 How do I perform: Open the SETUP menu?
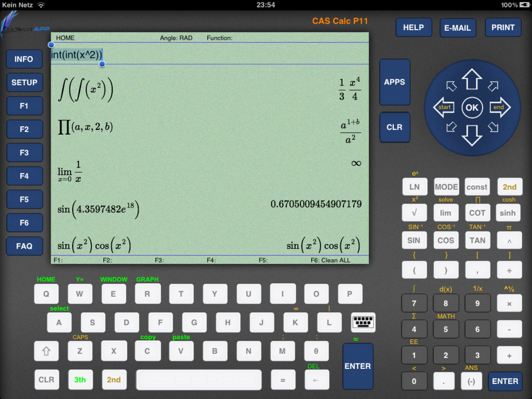coord(24,82)
